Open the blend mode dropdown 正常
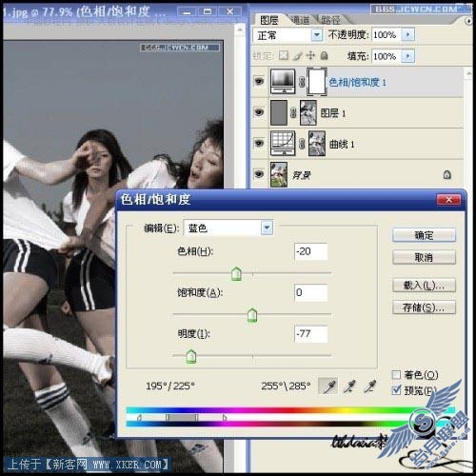476x476 pixels. (x=316, y=34)
